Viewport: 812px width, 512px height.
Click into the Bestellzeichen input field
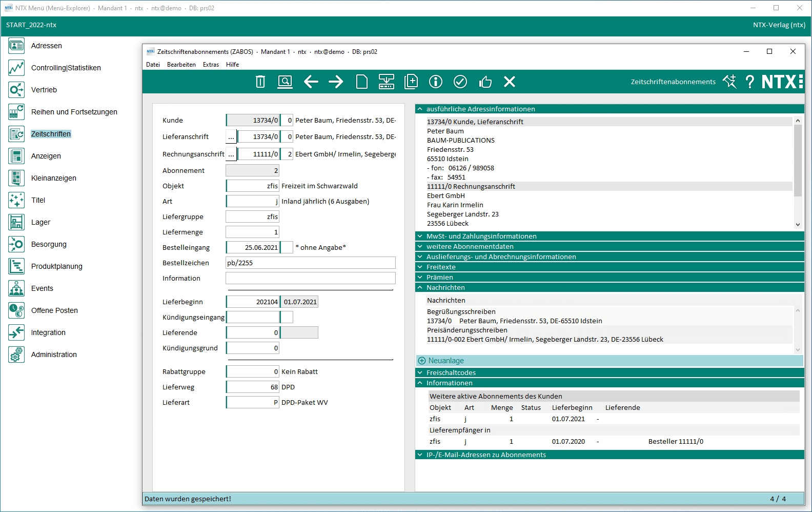click(310, 263)
